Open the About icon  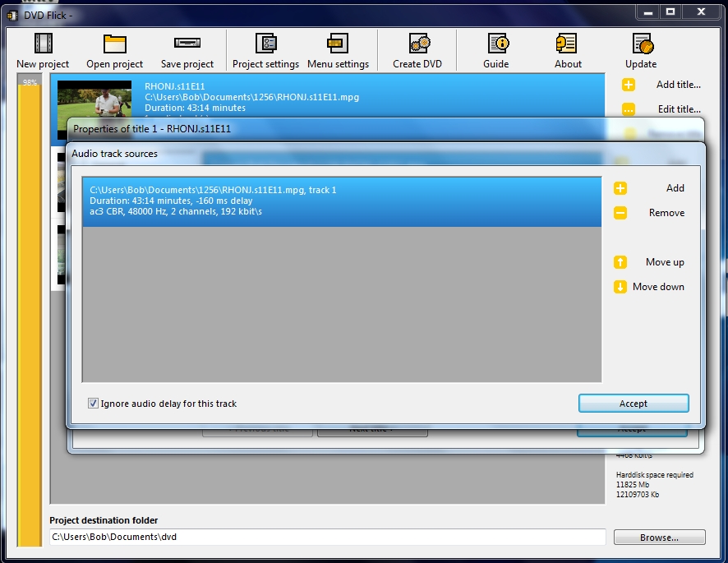566,44
